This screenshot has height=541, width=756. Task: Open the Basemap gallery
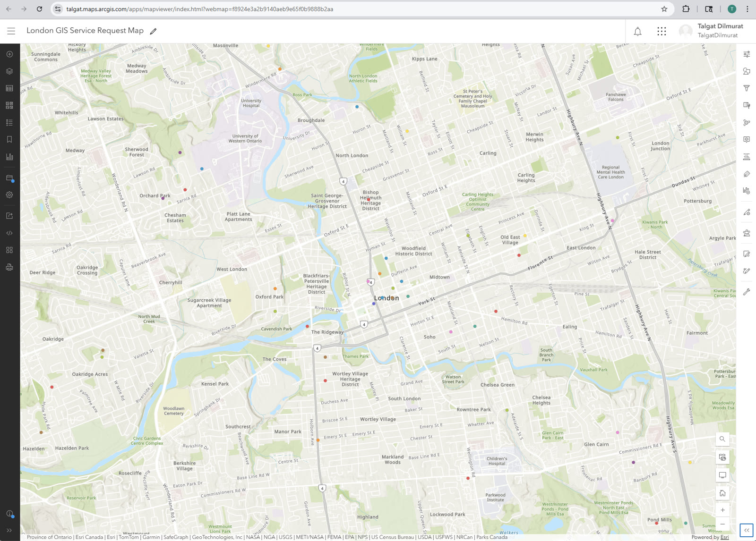pos(9,105)
